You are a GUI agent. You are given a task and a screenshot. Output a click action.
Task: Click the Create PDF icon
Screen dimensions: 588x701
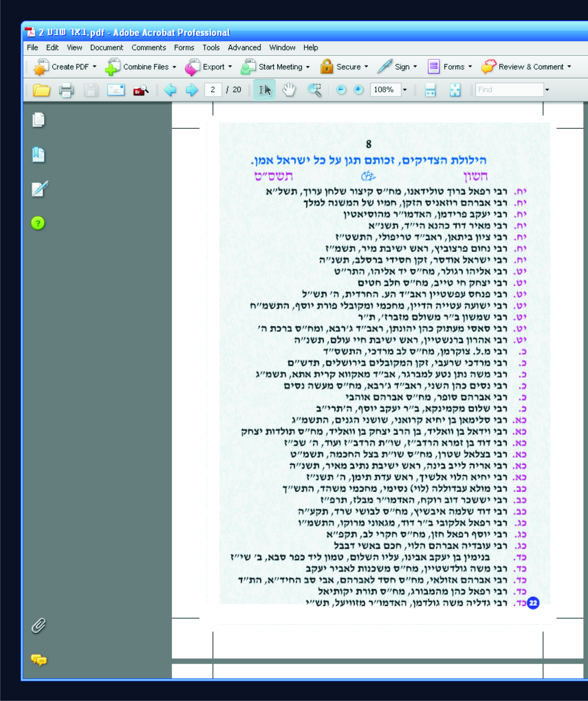[41, 67]
